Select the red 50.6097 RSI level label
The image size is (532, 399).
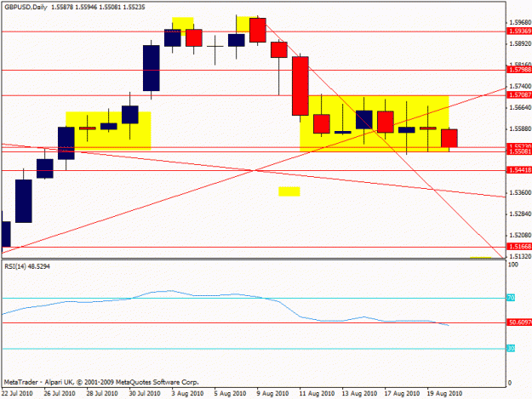(519, 322)
